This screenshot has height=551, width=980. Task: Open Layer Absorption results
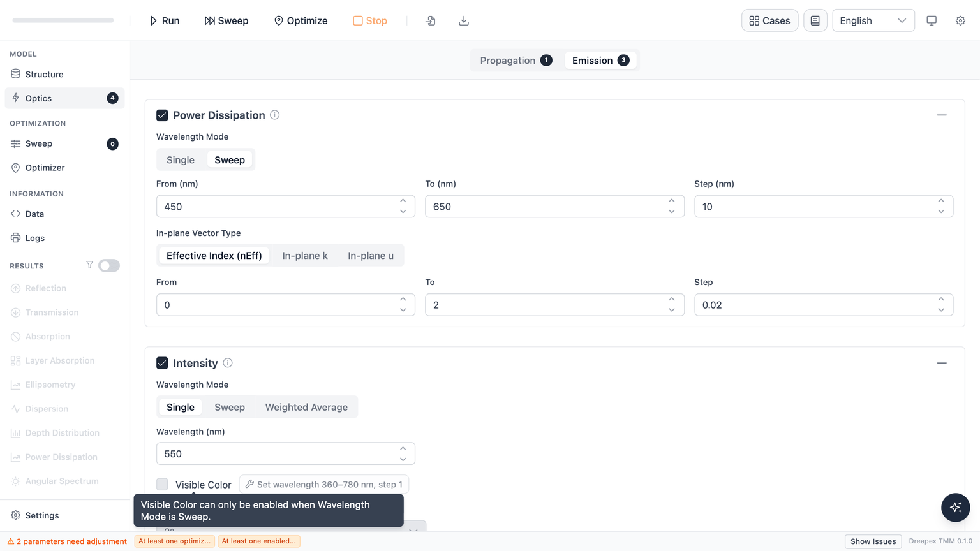point(64,360)
